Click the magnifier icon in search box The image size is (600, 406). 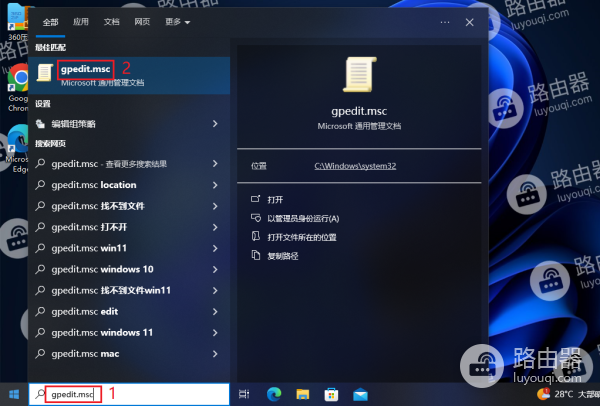pos(40,394)
